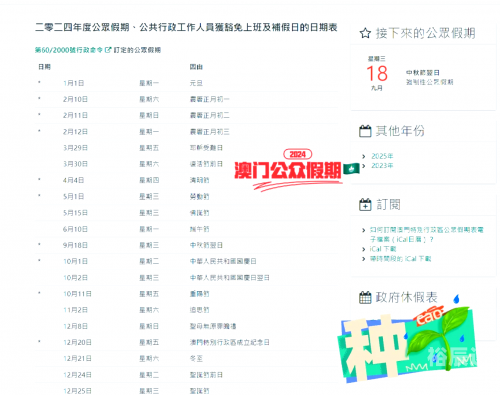Click the 2月12日 date cell
Image resolution: width=500 pixels, height=395 pixels.
click(x=75, y=132)
